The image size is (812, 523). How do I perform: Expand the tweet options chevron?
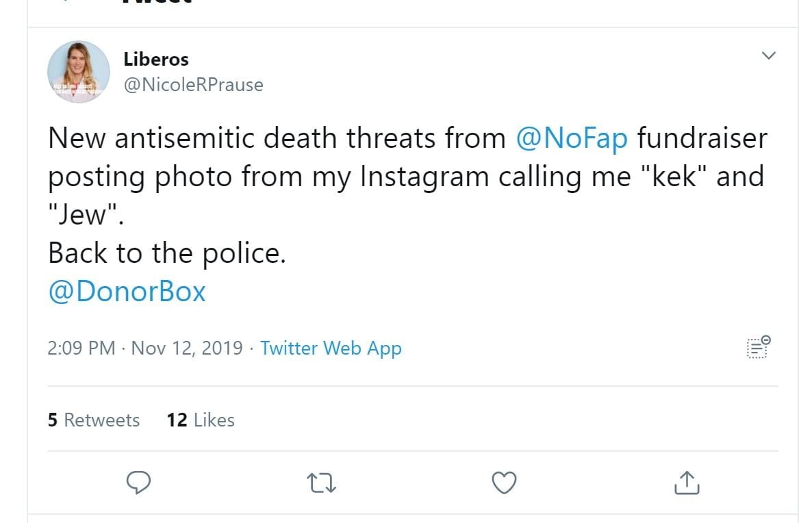click(769, 55)
